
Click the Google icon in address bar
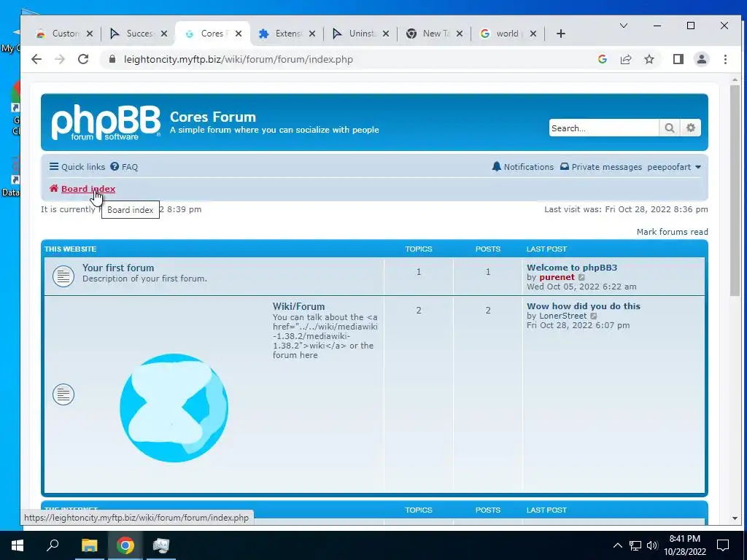tap(602, 59)
